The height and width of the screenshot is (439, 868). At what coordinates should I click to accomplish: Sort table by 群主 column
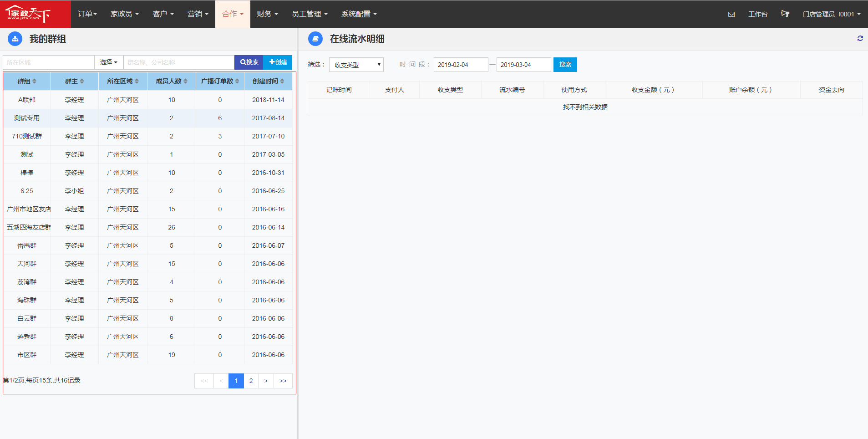point(74,81)
